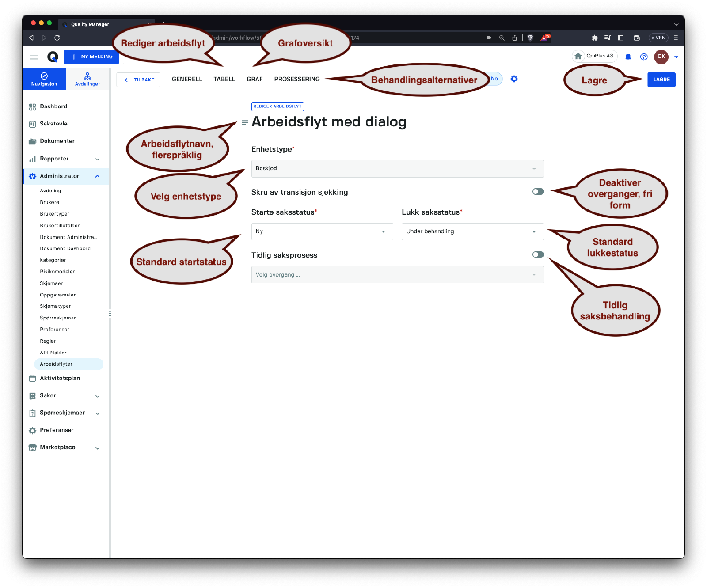
Task: Open the Starte saksstatus dropdown
Action: (x=322, y=231)
